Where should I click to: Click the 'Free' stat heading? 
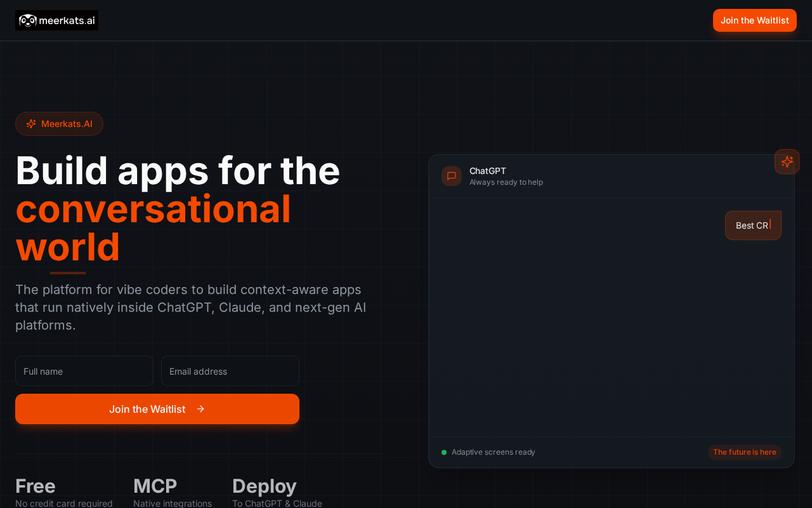36,486
